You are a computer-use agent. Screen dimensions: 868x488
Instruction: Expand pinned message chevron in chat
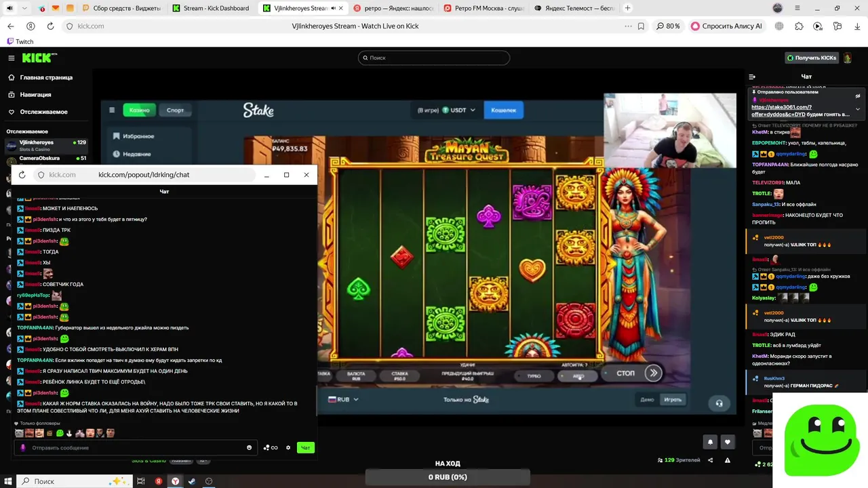click(858, 109)
